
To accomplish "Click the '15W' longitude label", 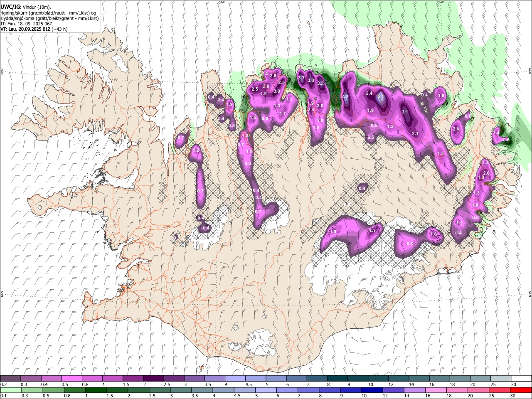I will tap(440, 2).
